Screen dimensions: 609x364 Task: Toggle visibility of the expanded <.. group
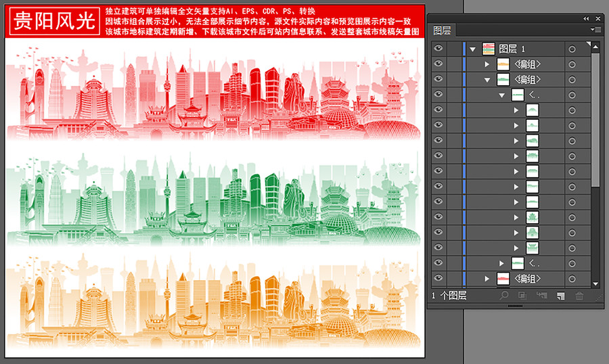[x=438, y=94]
